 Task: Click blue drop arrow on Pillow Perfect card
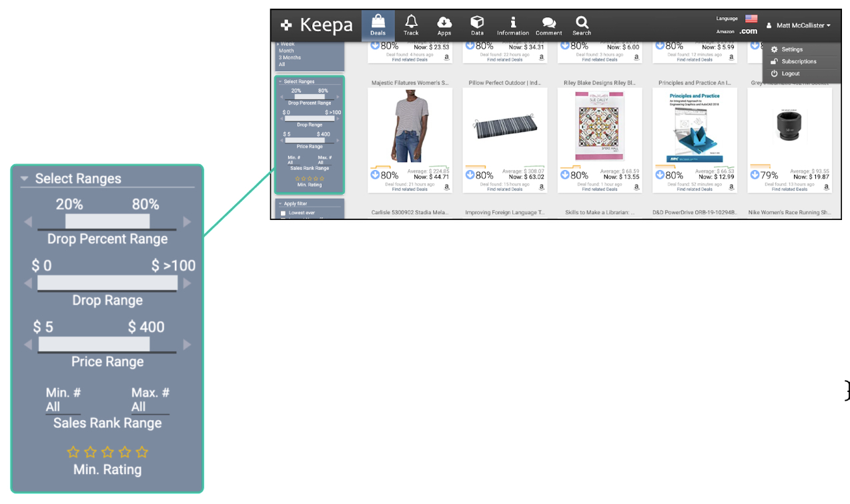point(470,175)
